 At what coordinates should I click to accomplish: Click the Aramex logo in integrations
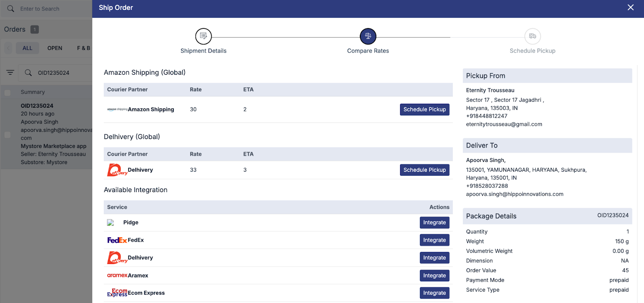click(x=117, y=275)
